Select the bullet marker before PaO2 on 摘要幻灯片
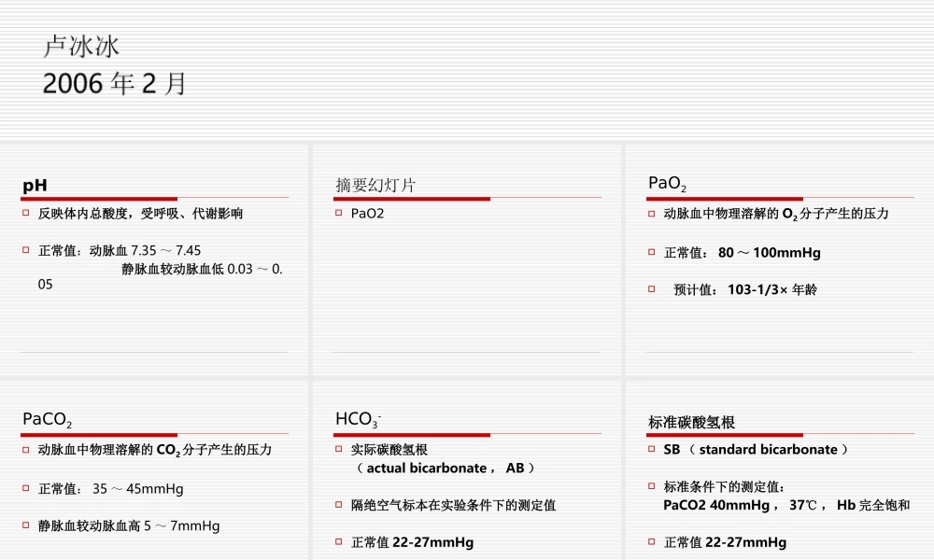Viewport: 934px width, 560px height. (x=337, y=213)
